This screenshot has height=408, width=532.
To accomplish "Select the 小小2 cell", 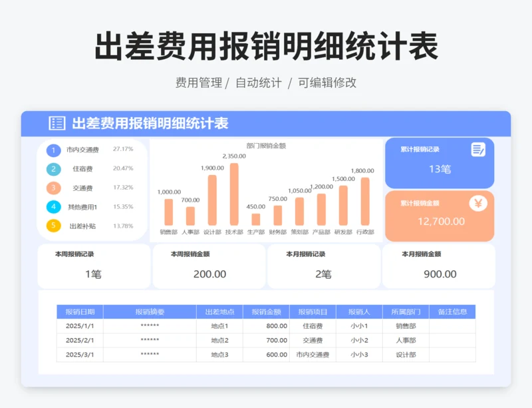I will coord(359,340).
